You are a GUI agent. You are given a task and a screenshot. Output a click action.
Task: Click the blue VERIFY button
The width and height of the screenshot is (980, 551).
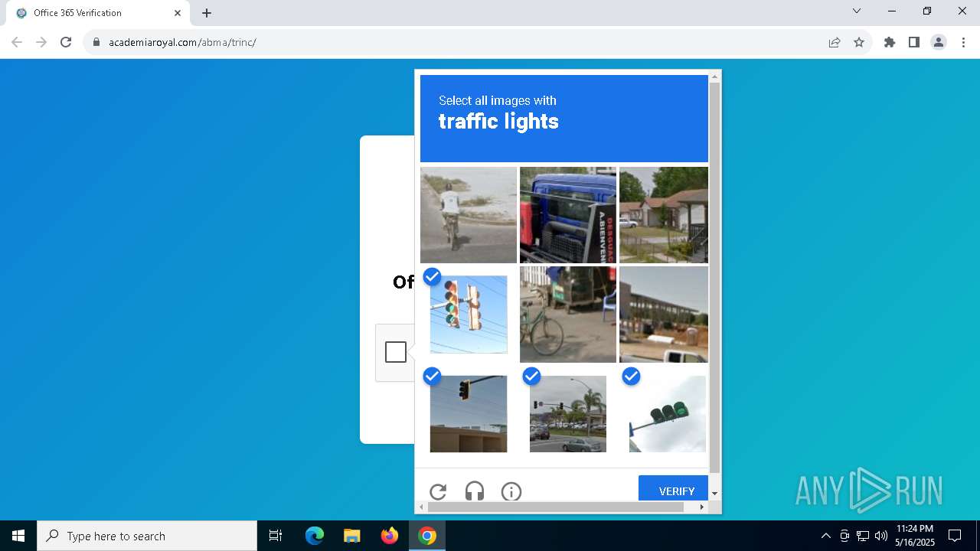click(x=673, y=488)
